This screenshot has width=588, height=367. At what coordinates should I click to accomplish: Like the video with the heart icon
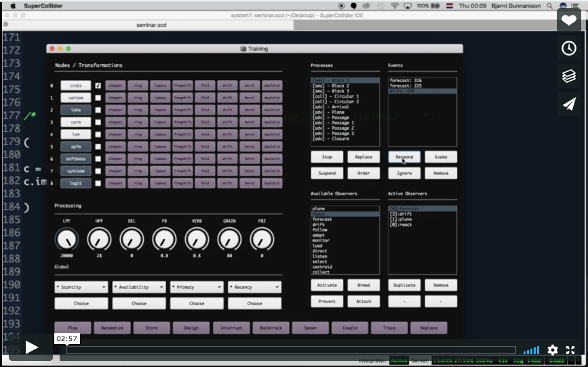[569, 20]
